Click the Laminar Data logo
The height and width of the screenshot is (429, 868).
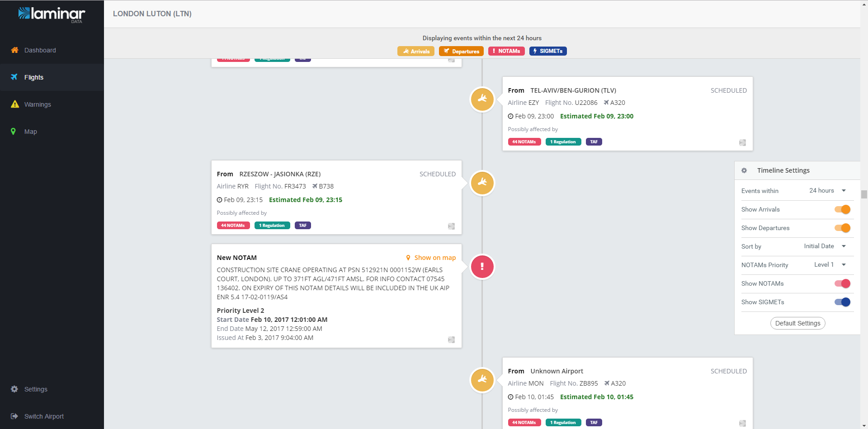coord(52,14)
